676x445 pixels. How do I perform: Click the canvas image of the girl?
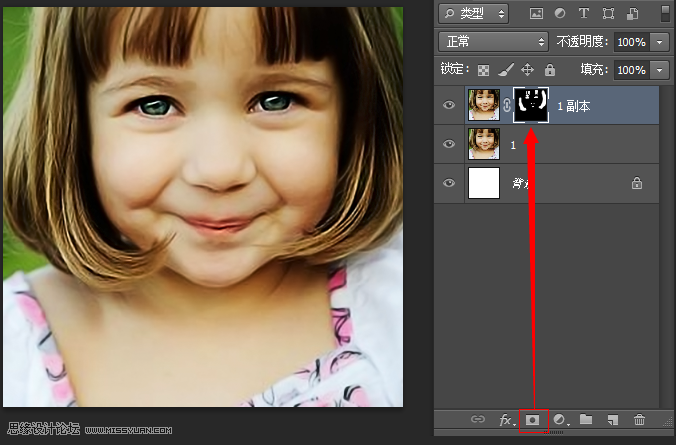coord(203,207)
